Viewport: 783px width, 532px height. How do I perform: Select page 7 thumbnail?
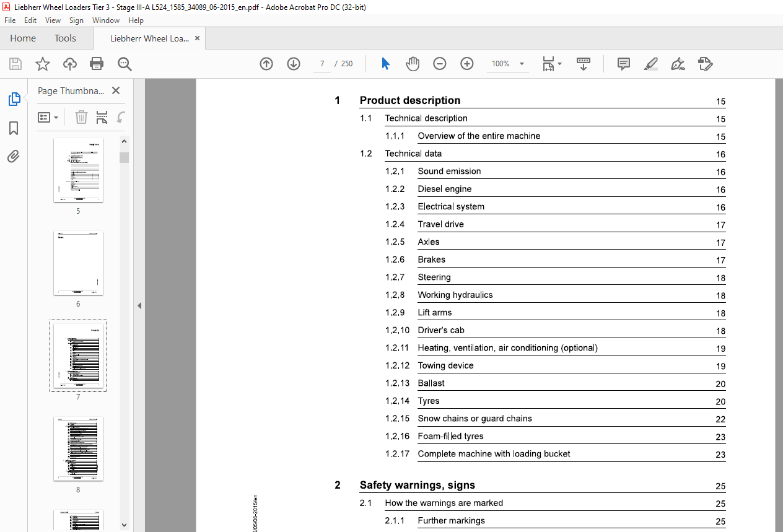[x=78, y=355]
